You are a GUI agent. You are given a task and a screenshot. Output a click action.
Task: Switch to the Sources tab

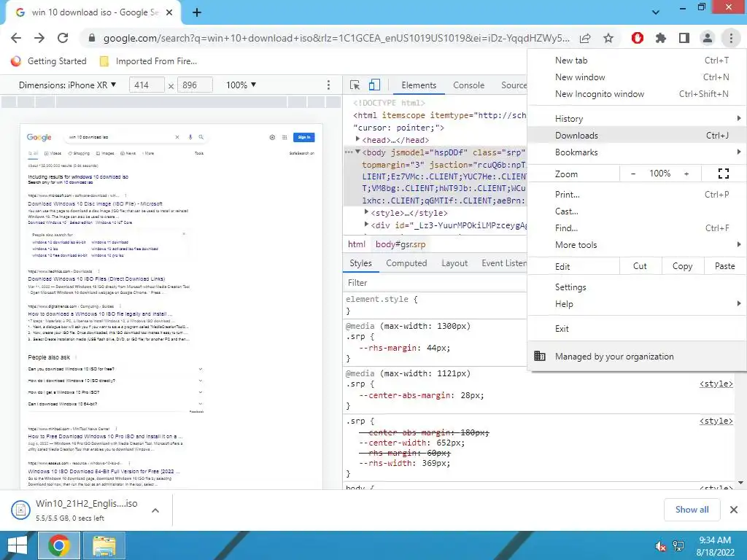point(514,85)
